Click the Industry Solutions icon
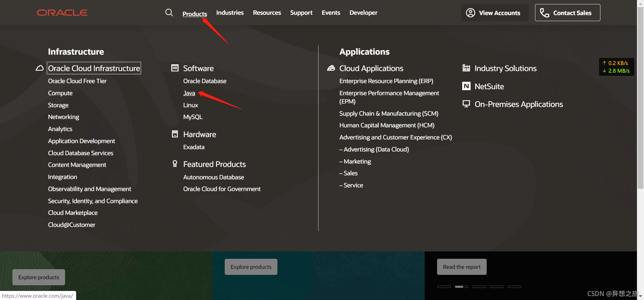644x300 pixels. [x=466, y=68]
